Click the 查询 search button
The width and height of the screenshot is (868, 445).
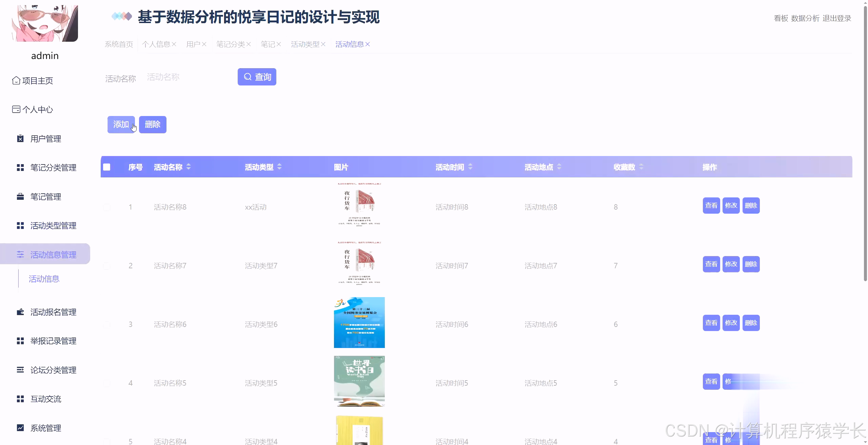[257, 77]
